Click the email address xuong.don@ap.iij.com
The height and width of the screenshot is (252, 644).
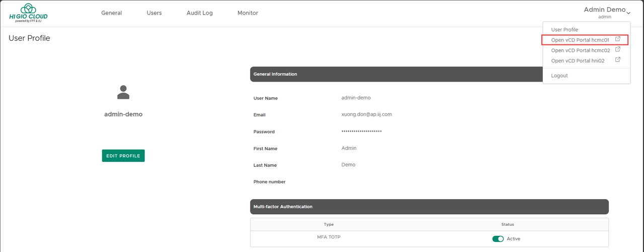[x=366, y=114]
